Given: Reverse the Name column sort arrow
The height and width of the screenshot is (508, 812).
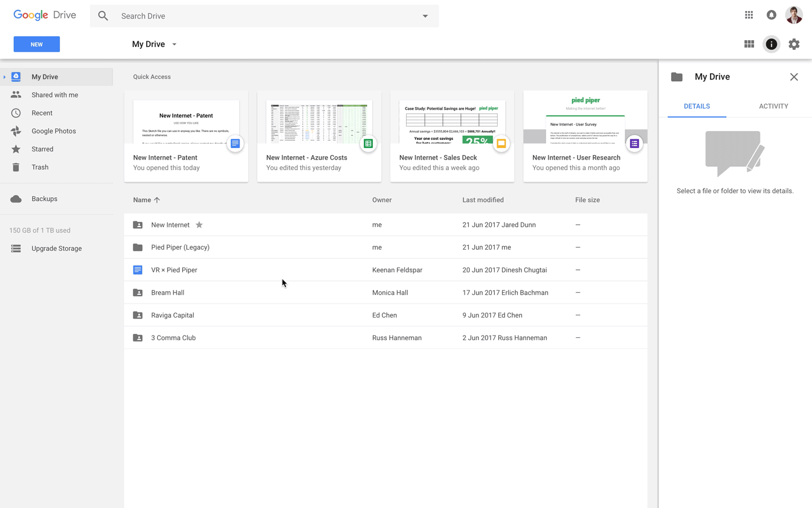Looking at the screenshot, I should tap(157, 200).
